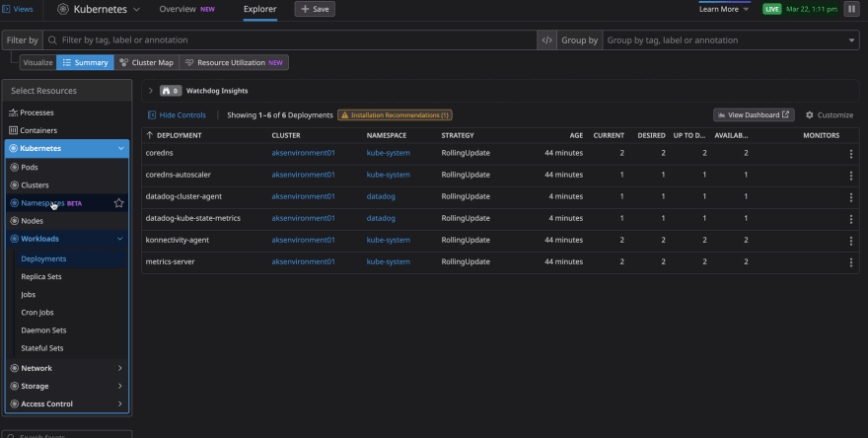Click the metrics-server deployment name
The height and width of the screenshot is (438, 868).
point(170,262)
